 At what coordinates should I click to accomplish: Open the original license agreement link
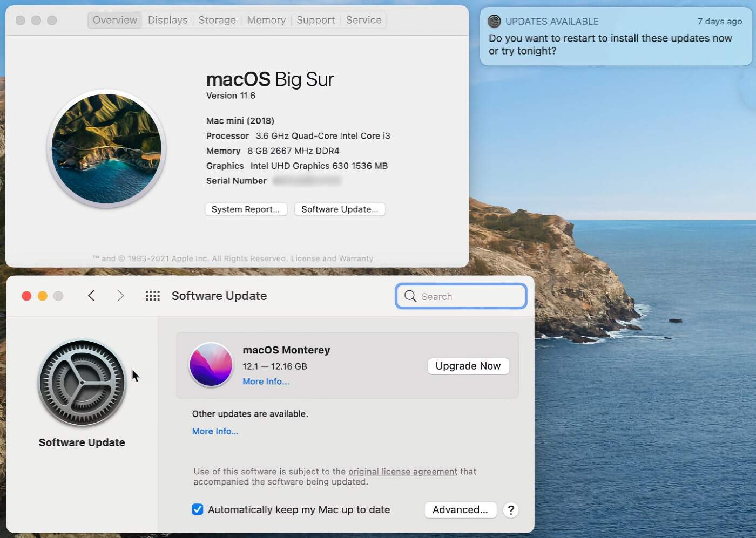[x=403, y=472]
